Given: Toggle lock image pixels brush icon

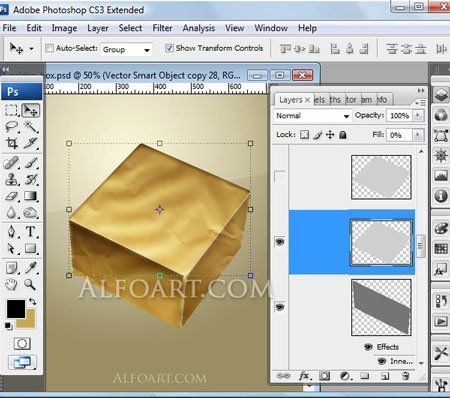Looking at the screenshot, I should point(318,135).
